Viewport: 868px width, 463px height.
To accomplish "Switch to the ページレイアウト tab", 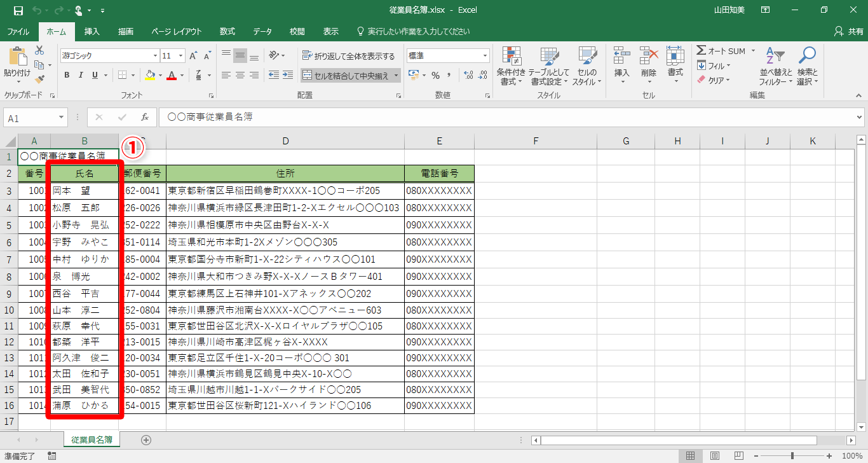I will coord(177,31).
